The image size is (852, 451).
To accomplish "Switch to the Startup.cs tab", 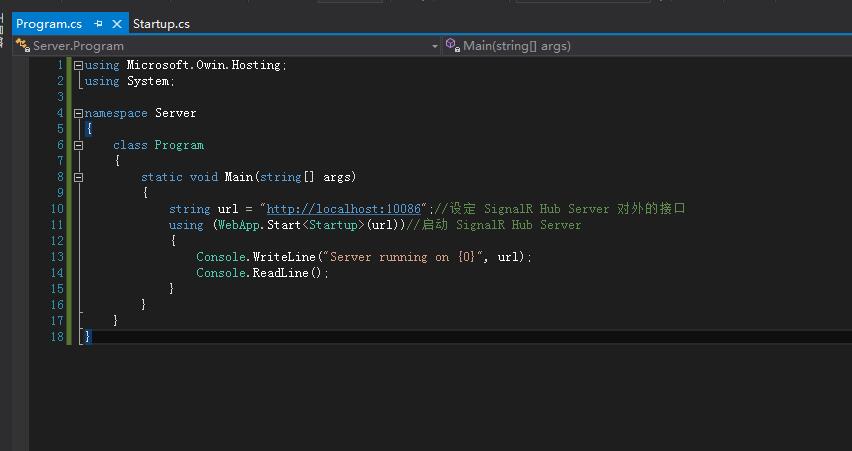I will pyautogui.click(x=161, y=24).
